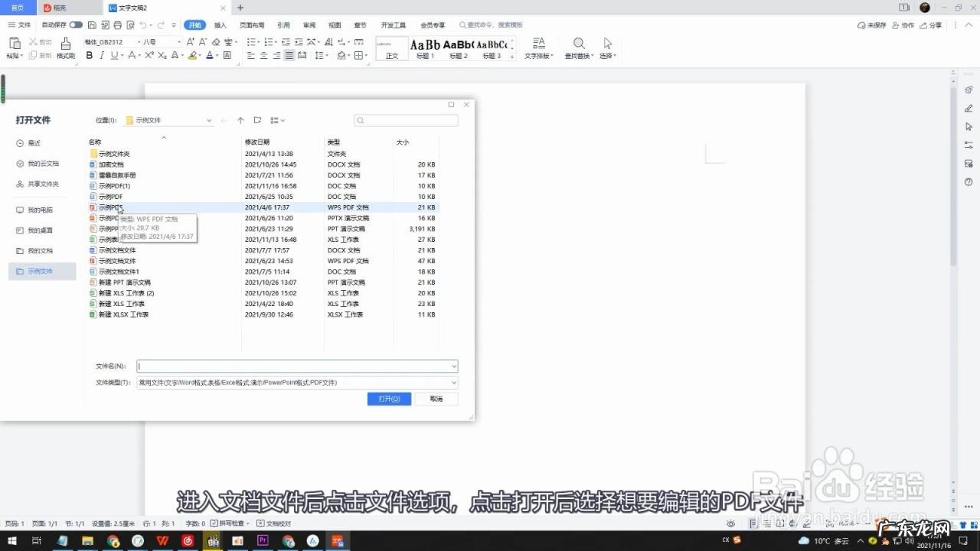Click the justify alignment icon

click(x=289, y=56)
